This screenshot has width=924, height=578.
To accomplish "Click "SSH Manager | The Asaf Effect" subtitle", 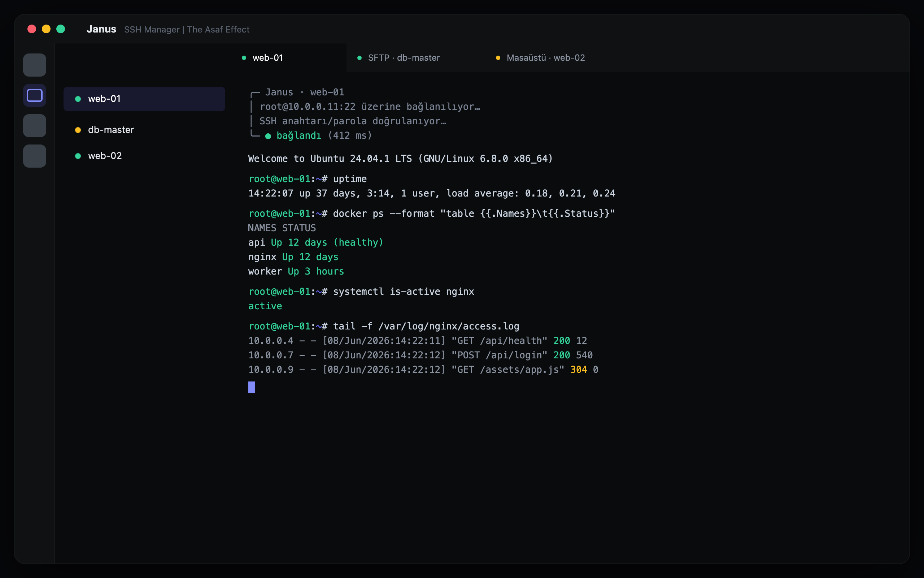I will pyautogui.click(x=187, y=29).
